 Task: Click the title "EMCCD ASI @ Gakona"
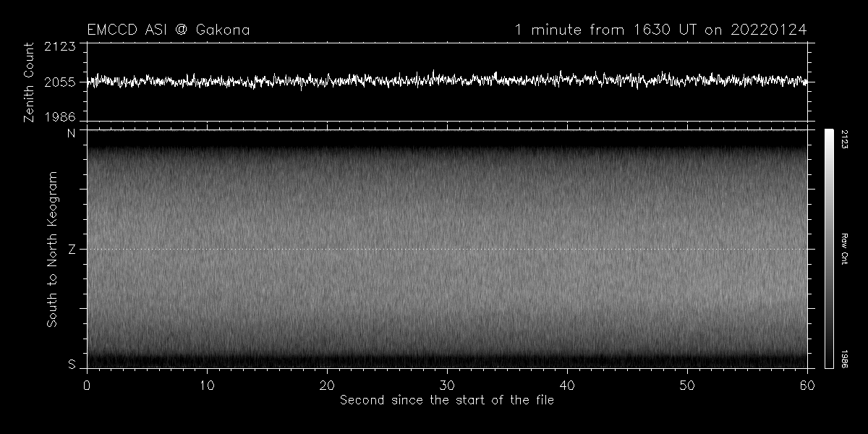(169, 30)
